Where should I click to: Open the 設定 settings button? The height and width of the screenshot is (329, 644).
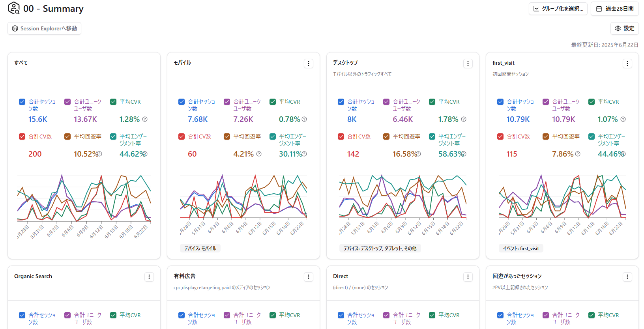(x=625, y=28)
